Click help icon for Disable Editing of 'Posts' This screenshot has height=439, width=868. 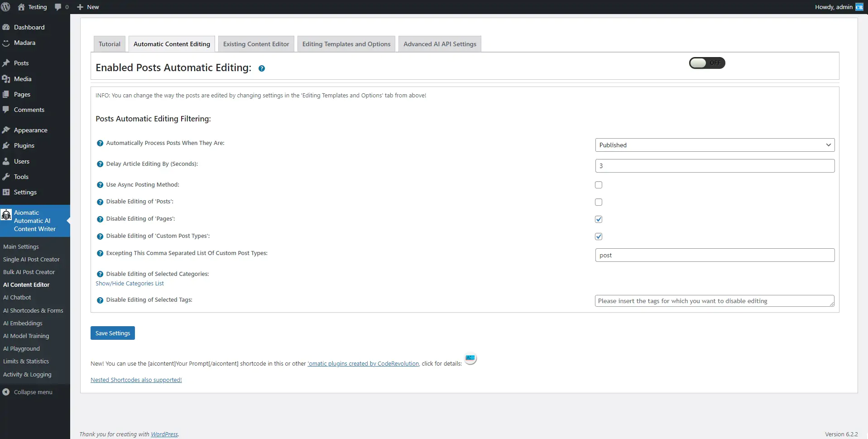pos(100,202)
